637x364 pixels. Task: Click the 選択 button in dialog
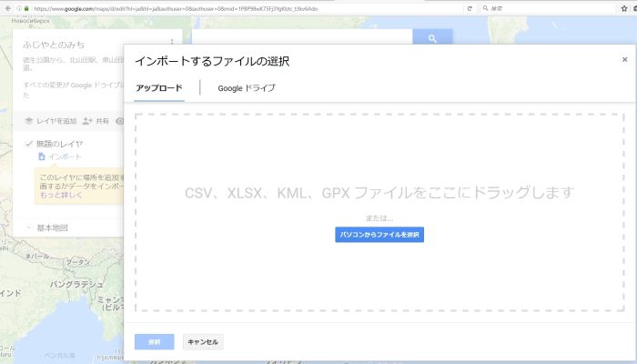pyautogui.click(x=155, y=342)
